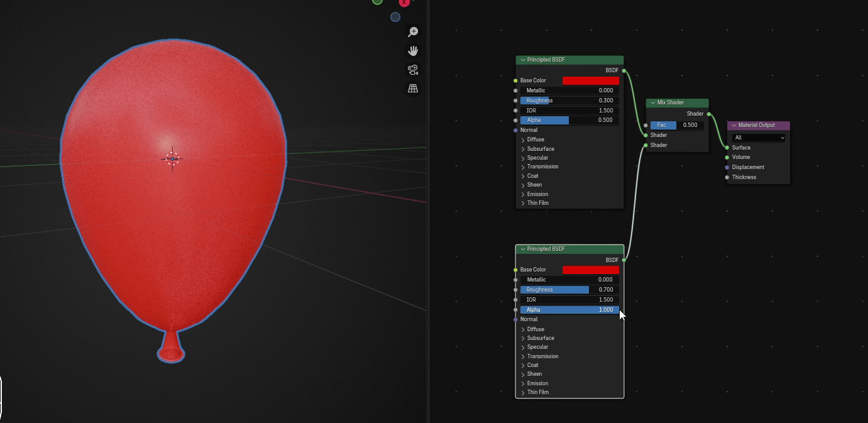Click bottom Principled BSDF Base Color swatch
Image resolution: width=868 pixels, height=423 pixels.
(x=590, y=270)
